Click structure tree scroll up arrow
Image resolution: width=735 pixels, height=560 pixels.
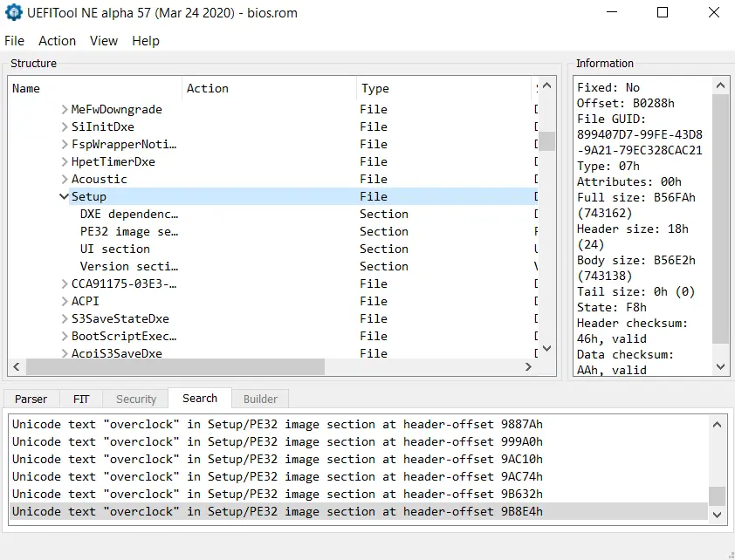[x=546, y=85]
